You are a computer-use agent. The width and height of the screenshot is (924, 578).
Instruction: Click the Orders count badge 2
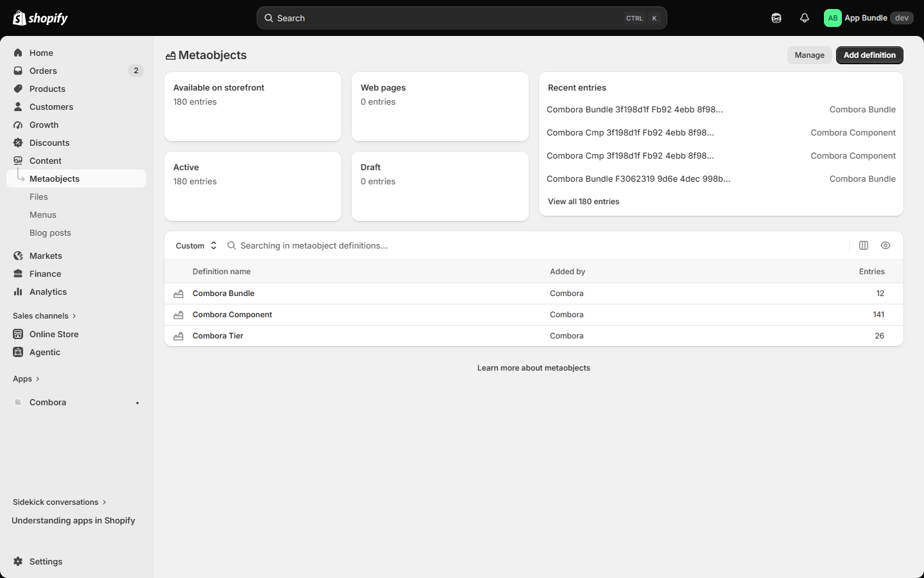click(x=136, y=71)
